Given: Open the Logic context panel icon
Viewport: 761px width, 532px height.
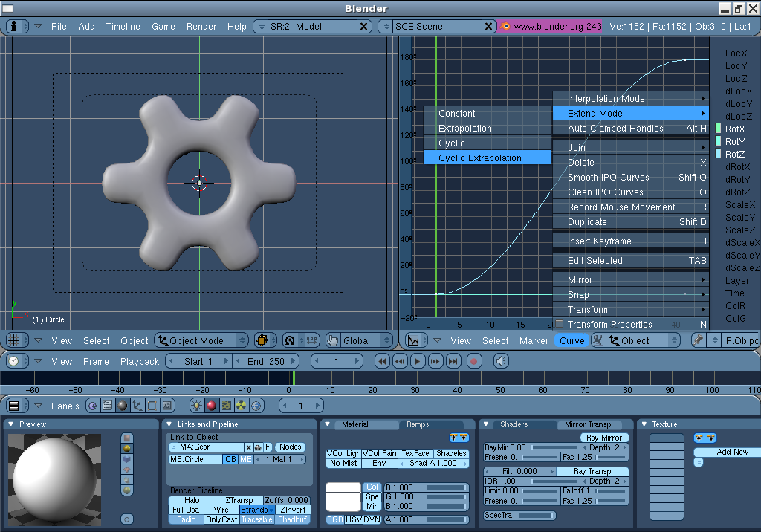Looking at the screenshot, I should tap(92, 405).
